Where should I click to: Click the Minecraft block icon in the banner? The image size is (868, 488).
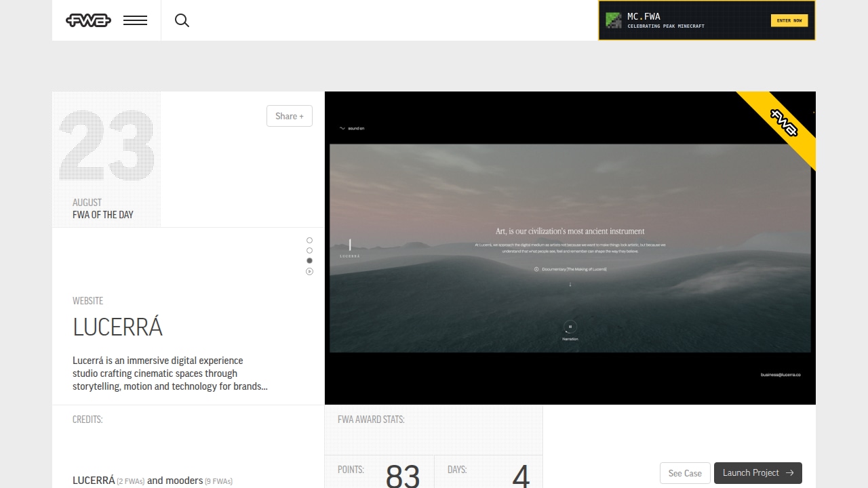[x=614, y=20]
